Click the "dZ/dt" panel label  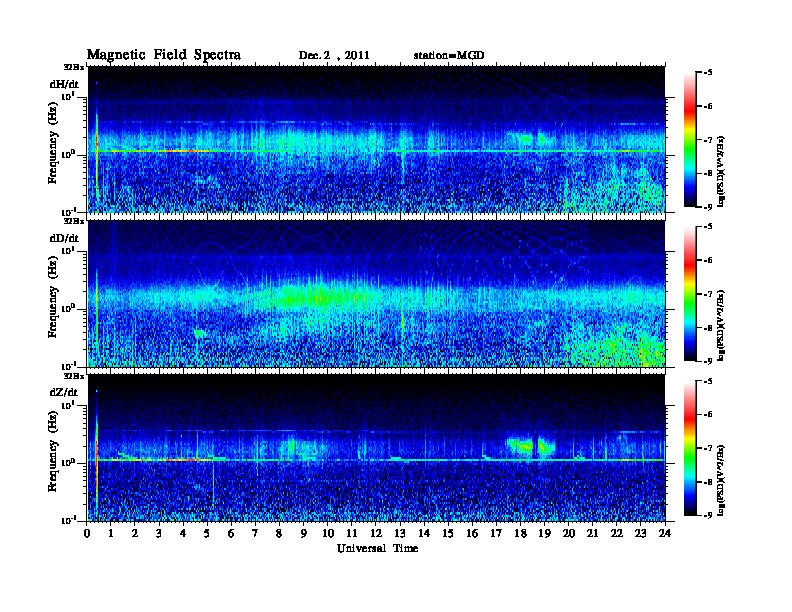point(64,392)
